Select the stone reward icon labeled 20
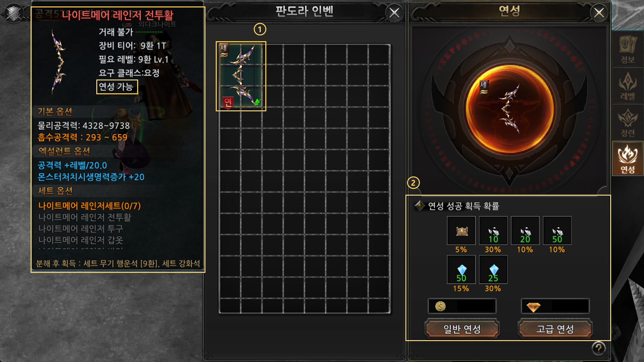 [525, 230]
